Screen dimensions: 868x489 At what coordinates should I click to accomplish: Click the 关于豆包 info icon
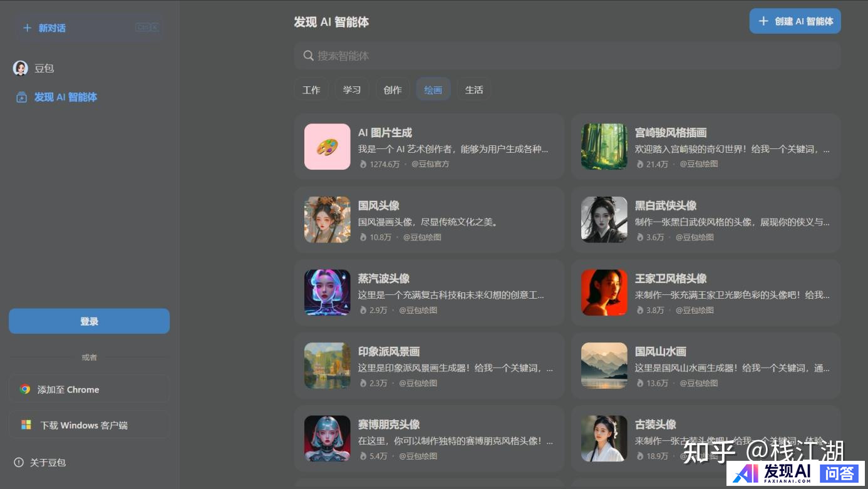click(19, 463)
